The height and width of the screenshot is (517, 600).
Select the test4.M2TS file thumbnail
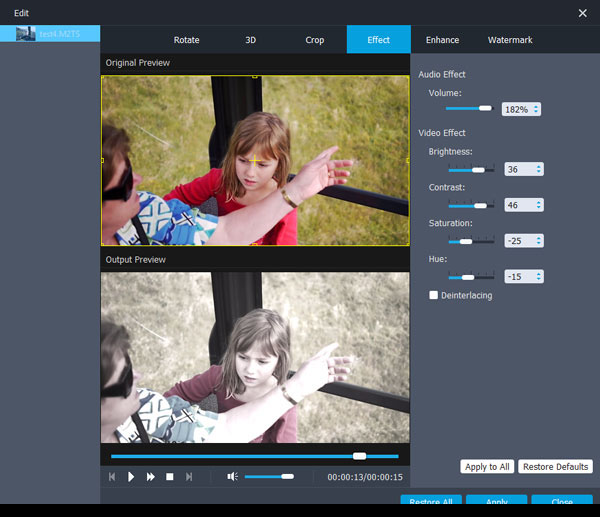point(26,34)
